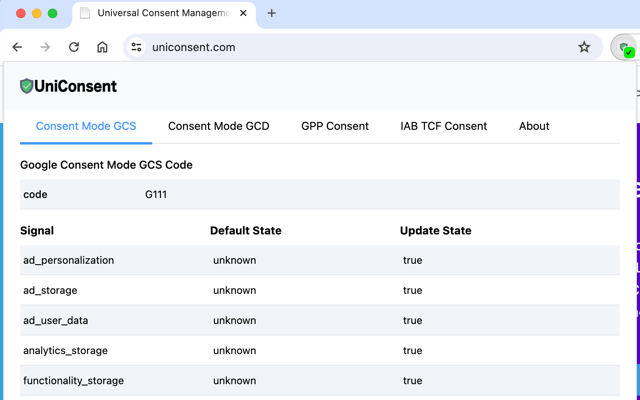Click the ad_personalization signal name
The image size is (640, 400).
(69, 260)
